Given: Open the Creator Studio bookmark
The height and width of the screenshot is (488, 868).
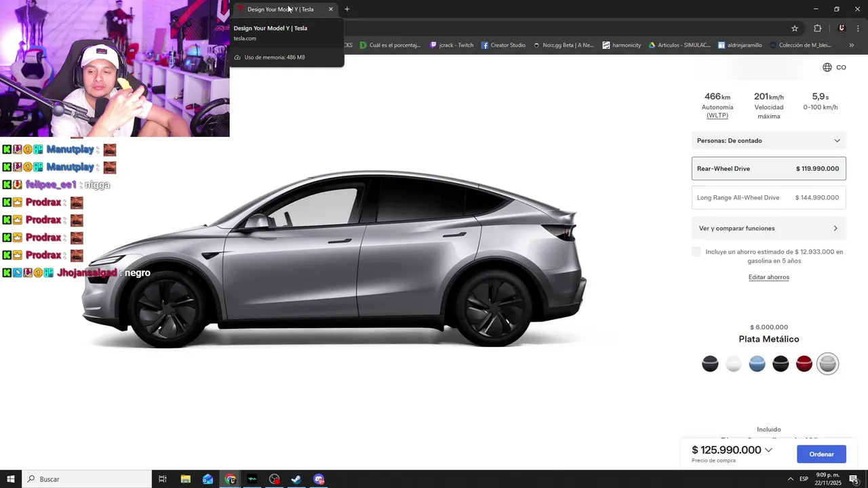Looking at the screenshot, I should click(504, 45).
